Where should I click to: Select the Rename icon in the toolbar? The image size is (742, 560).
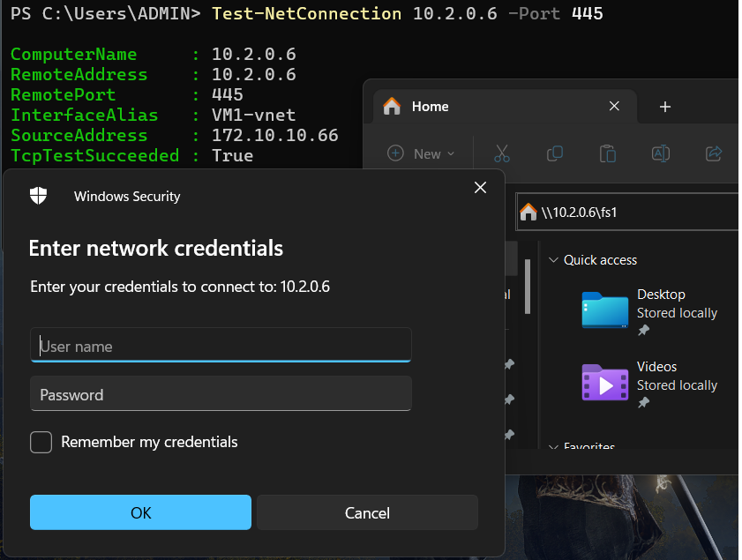pyautogui.click(x=660, y=153)
